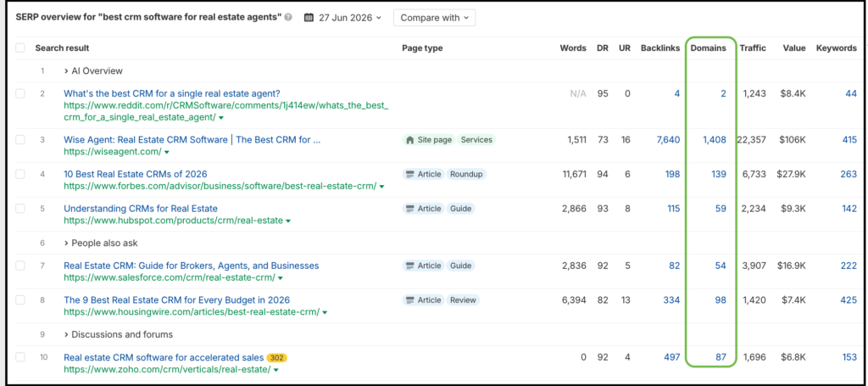Click the calendar icon next to 27 Jun 2026
The width and height of the screenshot is (868, 386).
pyautogui.click(x=309, y=18)
